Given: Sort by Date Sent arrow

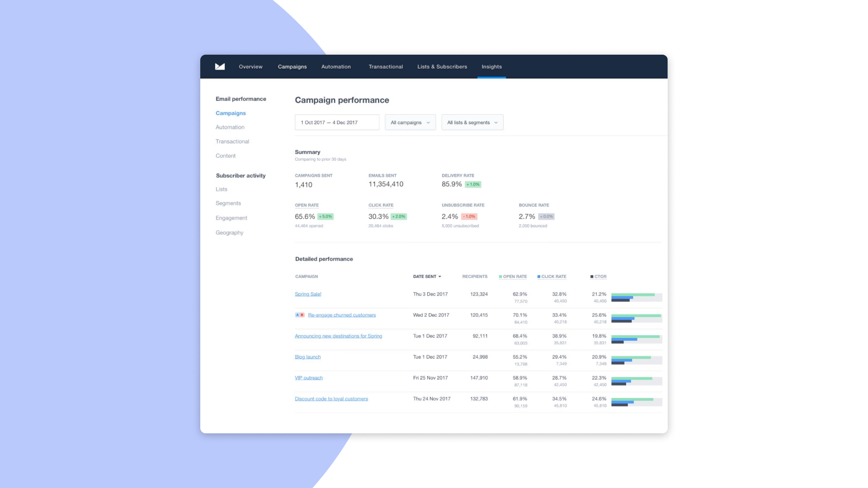Looking at the screenshot, I should point(439,277).
